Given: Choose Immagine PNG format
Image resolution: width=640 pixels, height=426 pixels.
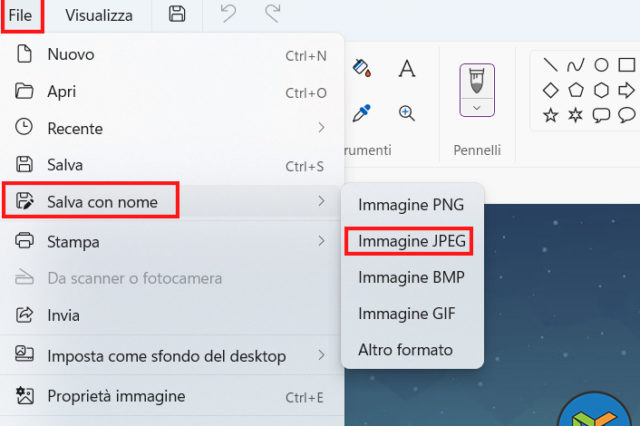Looking at the screenshot, I should coord(410,205).
